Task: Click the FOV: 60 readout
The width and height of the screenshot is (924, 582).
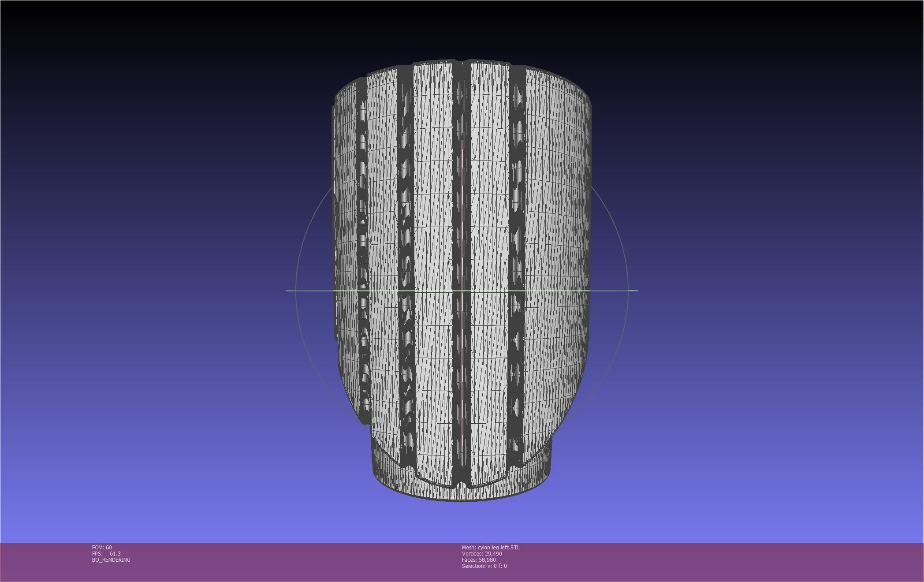Action: [102, 547]
